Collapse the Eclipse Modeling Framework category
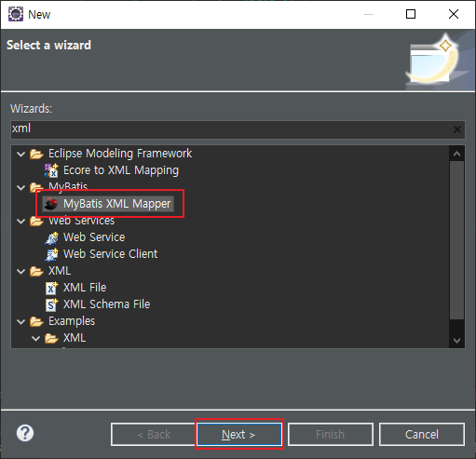This screenshot has height=459, width=476. coord(21,154)
